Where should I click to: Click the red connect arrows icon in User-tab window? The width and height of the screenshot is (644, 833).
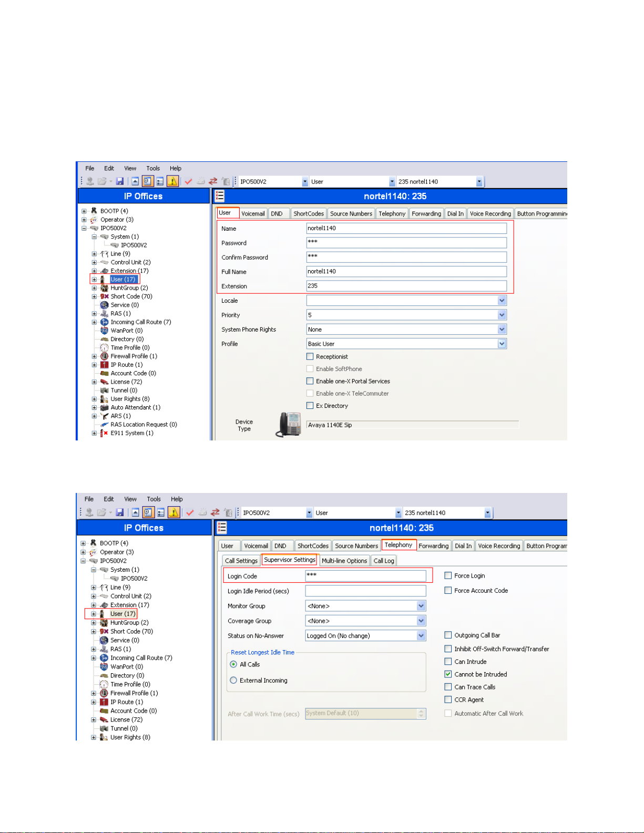(213, 181)
